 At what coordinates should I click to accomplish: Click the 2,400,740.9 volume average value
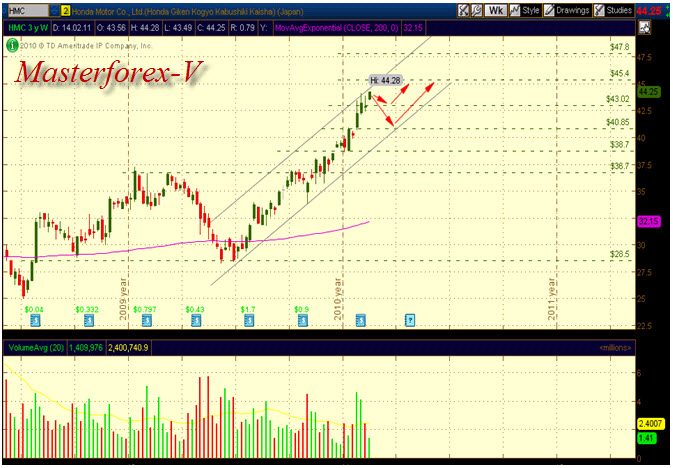point(128,347)
